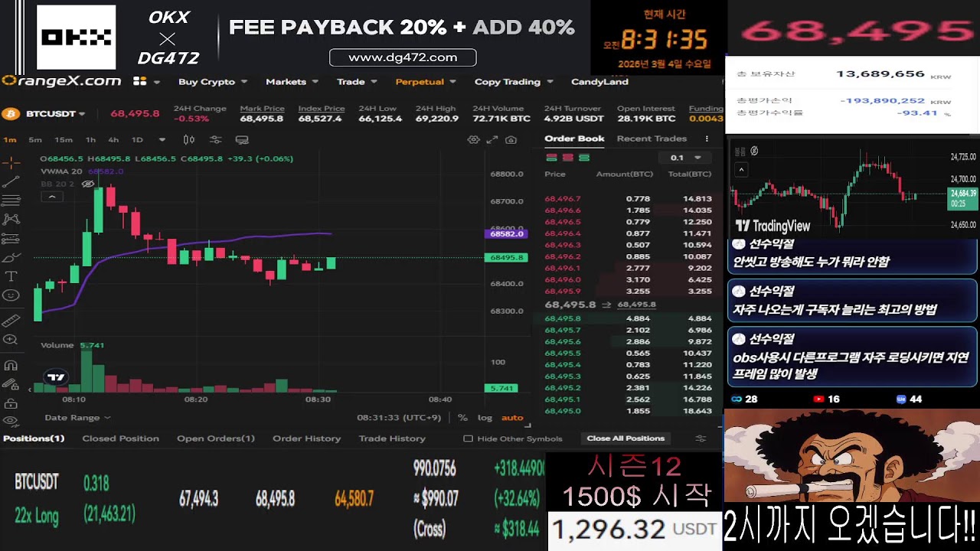Screen dimensions: 980x551
Task: Expand more timeframes dropdown arrow
Action: point(162,139)
